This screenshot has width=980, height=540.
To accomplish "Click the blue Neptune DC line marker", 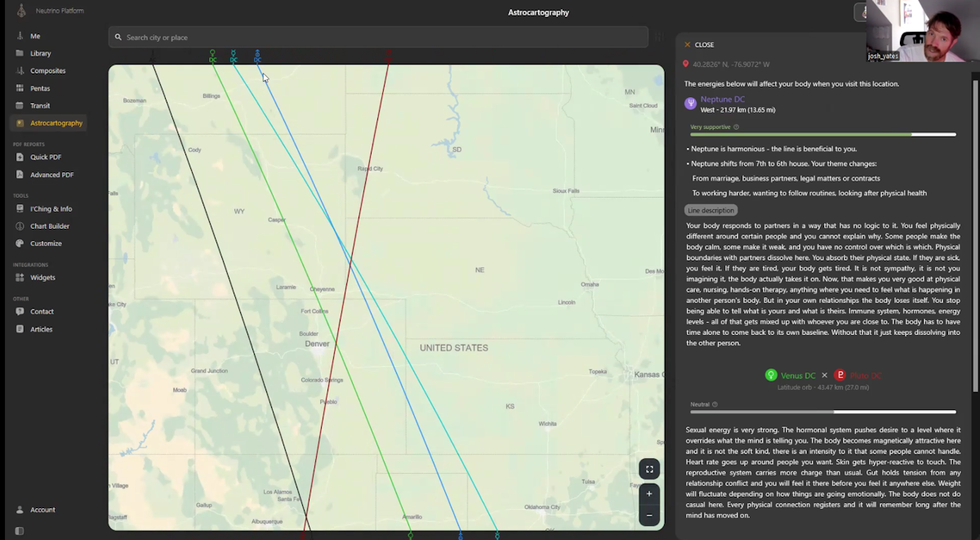I will 257,56.
